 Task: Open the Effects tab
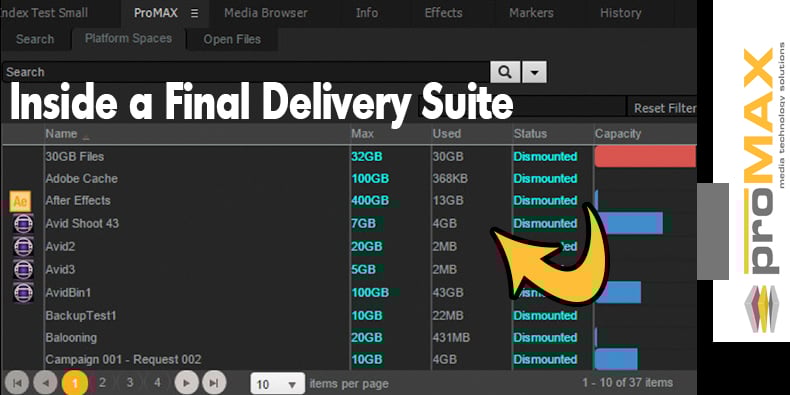tap(443, 13)
